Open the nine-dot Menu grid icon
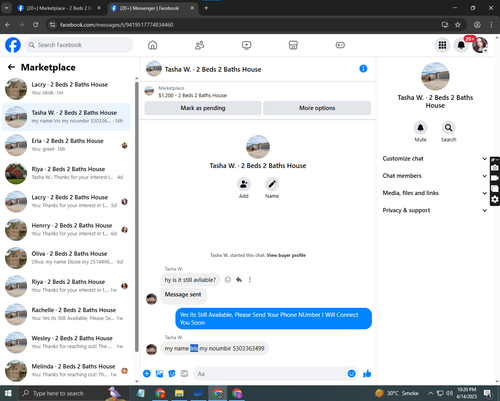The height and width of the screenshot is (401, 500). click(x=442, y=45)
